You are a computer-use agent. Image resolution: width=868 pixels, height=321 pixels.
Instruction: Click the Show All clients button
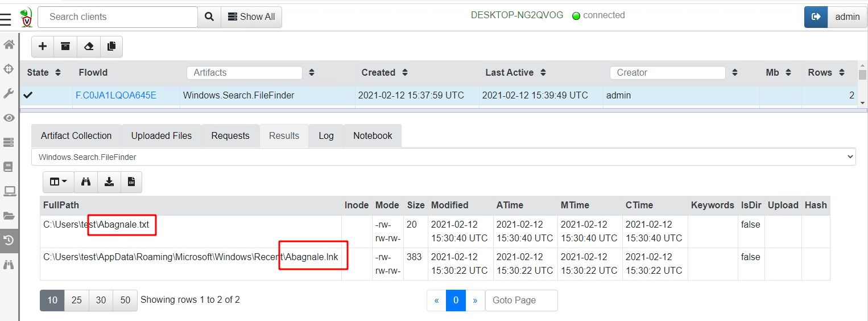[251, 17]
